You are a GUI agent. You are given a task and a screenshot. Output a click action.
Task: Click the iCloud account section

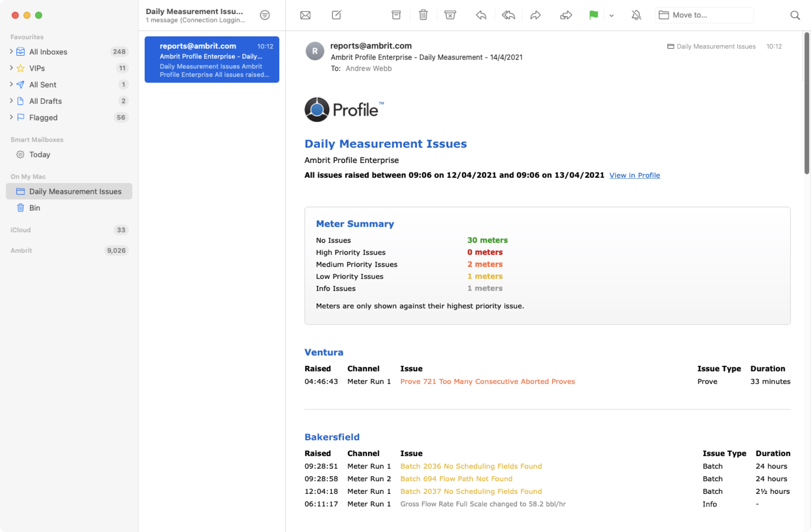21,230
